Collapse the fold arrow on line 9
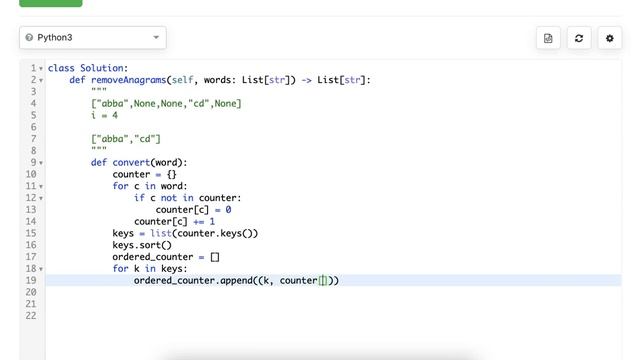The image size is (640, 360). [x=41, y=163]
